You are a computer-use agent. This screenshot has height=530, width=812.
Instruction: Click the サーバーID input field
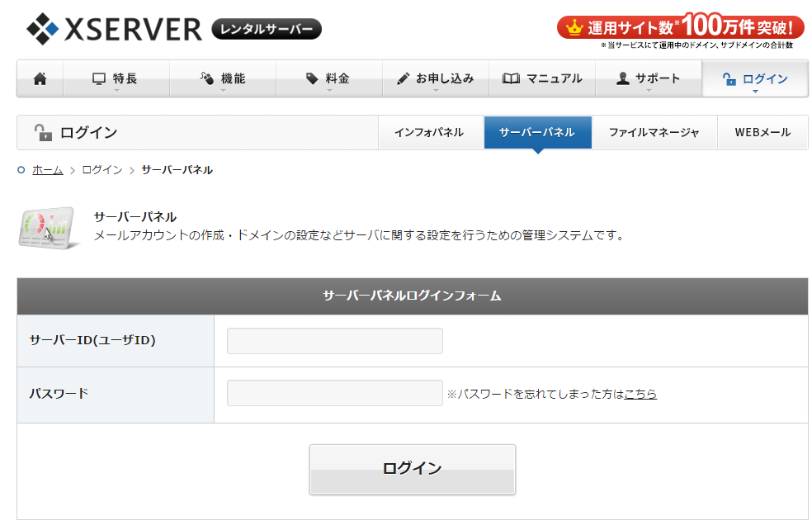[334, 341]
